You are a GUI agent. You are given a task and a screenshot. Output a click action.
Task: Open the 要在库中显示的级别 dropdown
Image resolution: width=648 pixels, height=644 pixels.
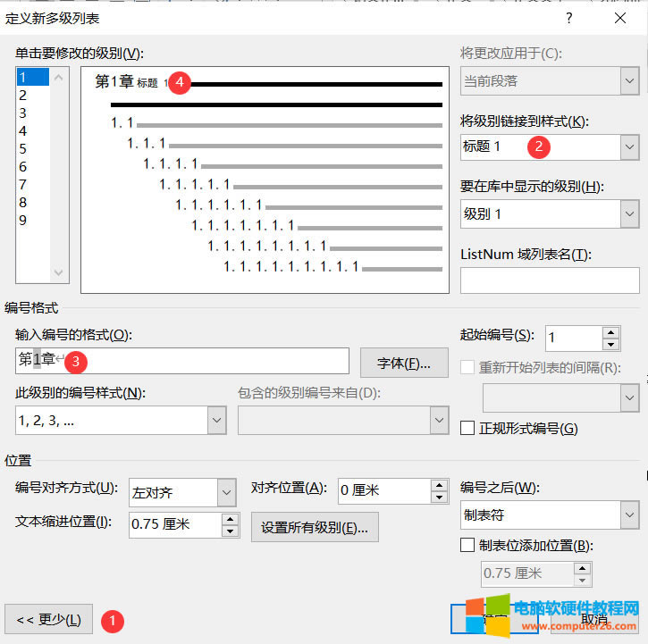(629, 213)
